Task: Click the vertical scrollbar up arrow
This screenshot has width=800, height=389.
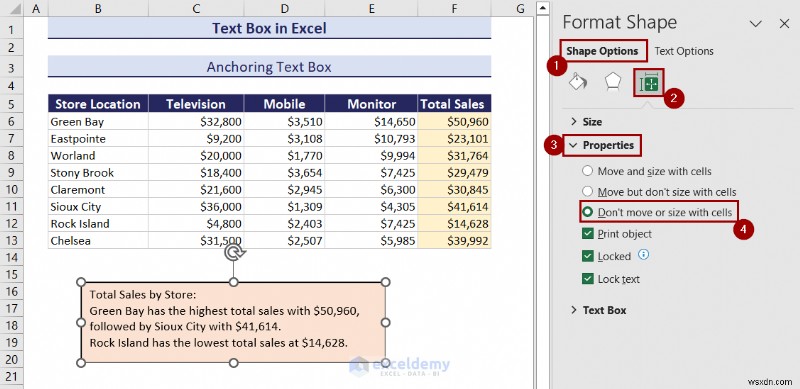Action: (x=543, y=7)
